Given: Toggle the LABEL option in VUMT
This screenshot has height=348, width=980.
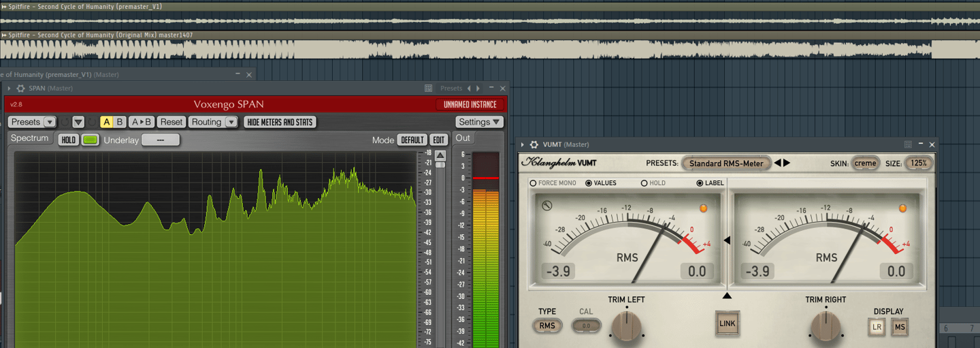Looking at the screenshot, I should pos(700,183).
